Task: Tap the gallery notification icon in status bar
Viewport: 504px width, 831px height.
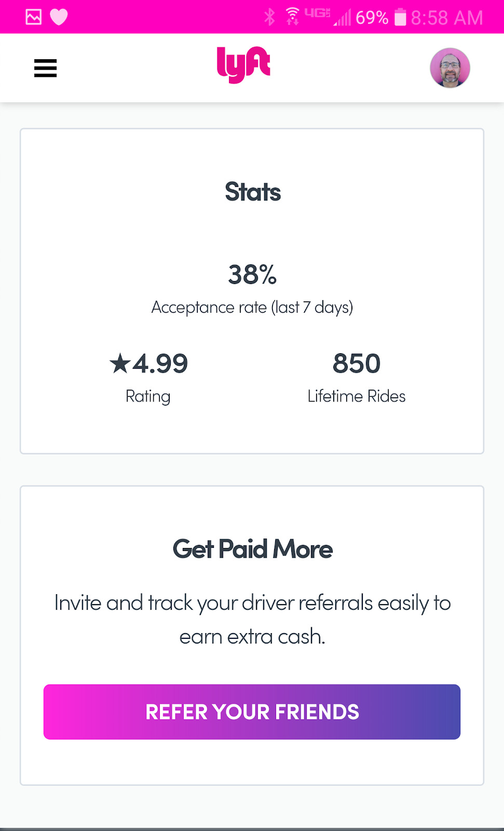Action: click(34, 17)
